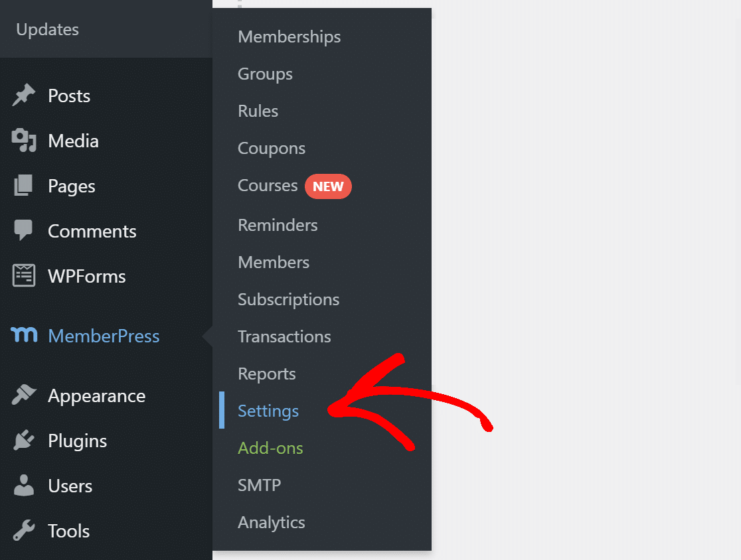Open the WPForms plugin icon
This screenshot has width=741, height=560.
[x=24, y=276]
